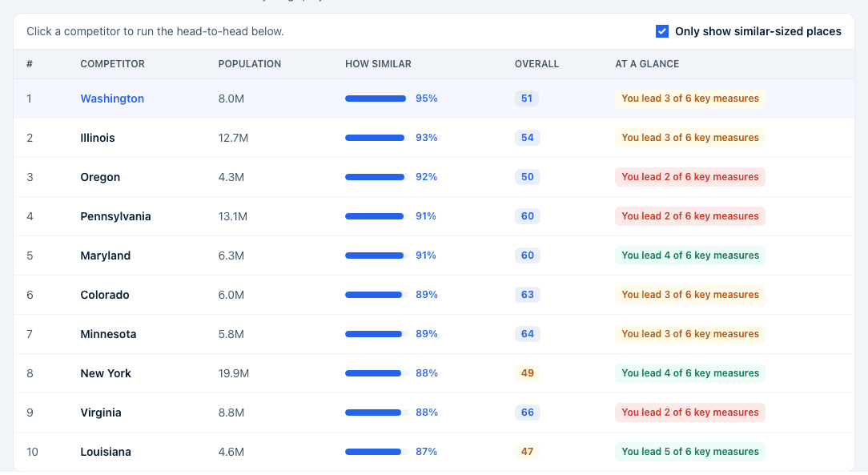Click Louisiana's 'You lead 5 of 6' badge

pyautogui.click(x=690, y=453)
